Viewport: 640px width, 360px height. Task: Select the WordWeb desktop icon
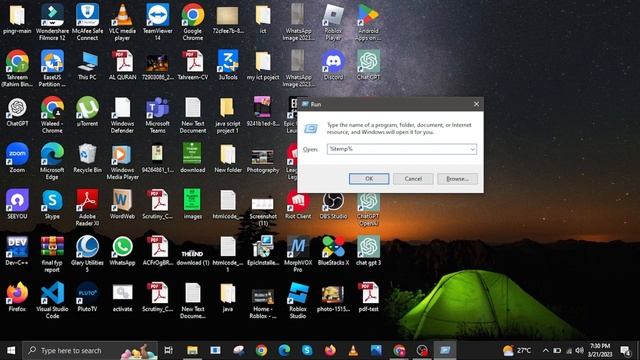pyautogui.click(x=122, y=204)
